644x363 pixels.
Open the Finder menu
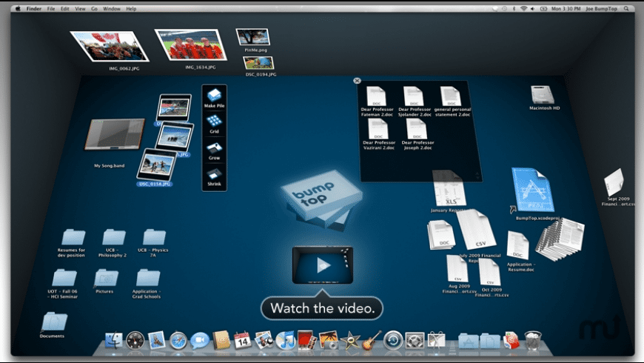(33, 8)
